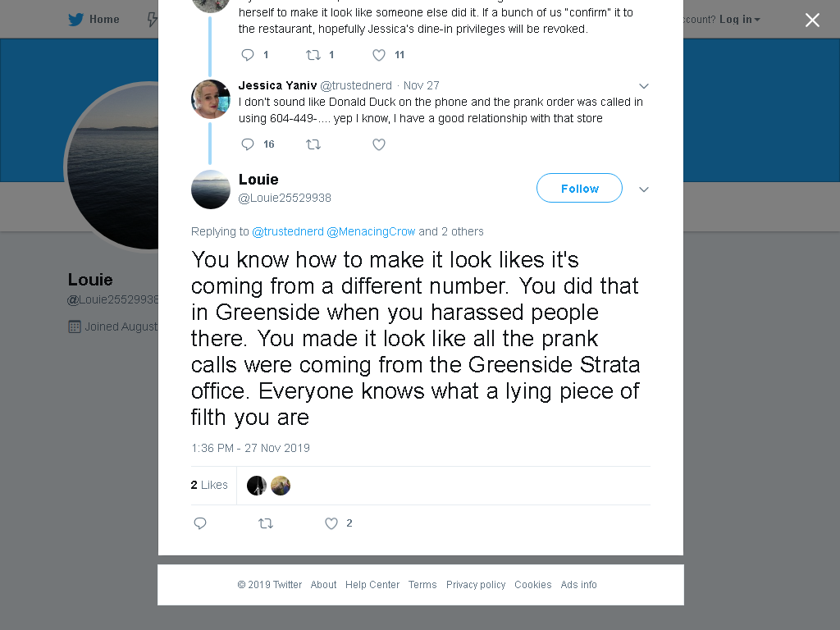Open the Help Center footer link

[372, 584]
